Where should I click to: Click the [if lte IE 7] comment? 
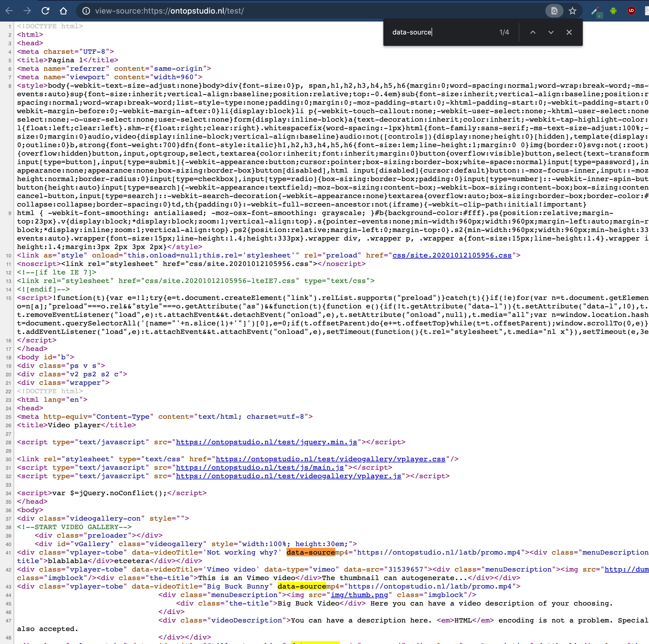click(57, 272)
